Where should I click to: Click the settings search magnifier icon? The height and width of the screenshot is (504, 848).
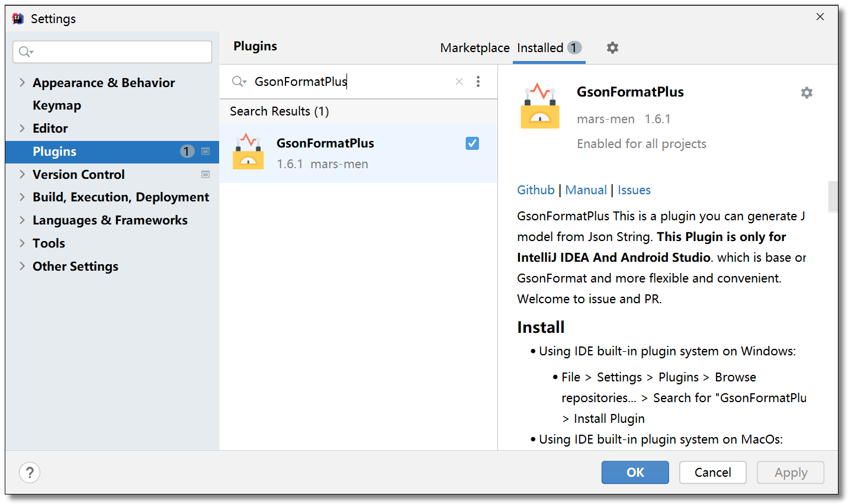tap(26, 52)
